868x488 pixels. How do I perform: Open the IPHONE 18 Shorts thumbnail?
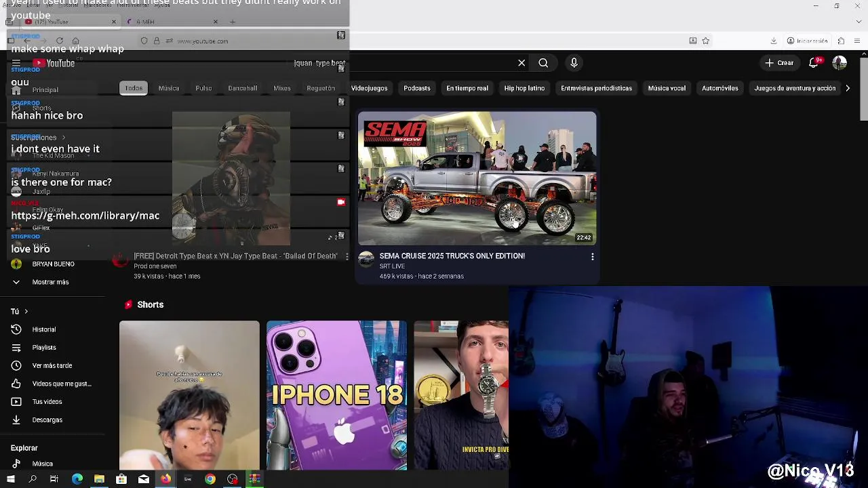[336, 395]
